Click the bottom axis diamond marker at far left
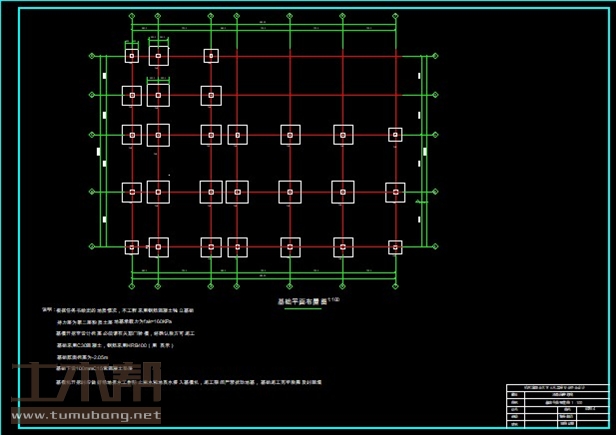 pos(132,284)
